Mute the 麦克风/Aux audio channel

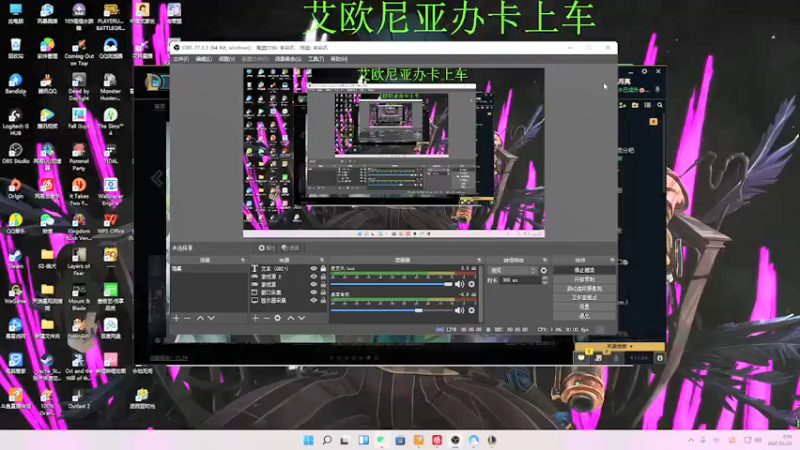[459, 284]
